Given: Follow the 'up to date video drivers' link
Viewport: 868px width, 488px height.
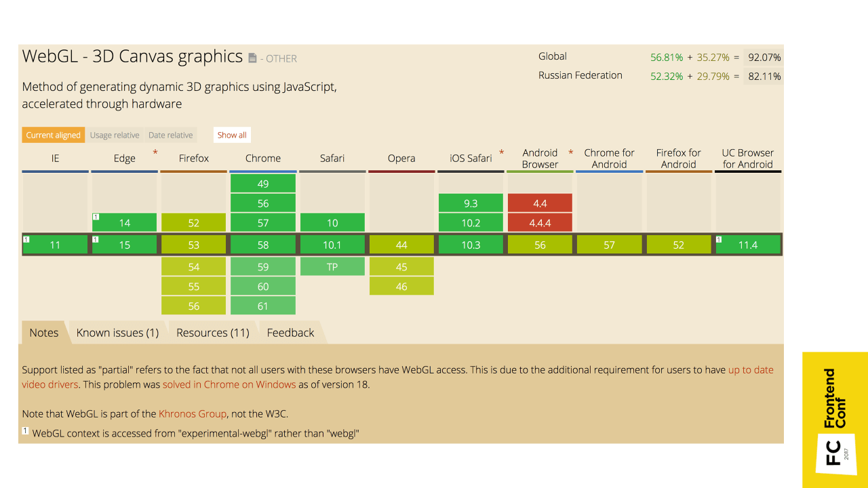Looking at the screenshot, I should pyautogui.click(x=397, y=378).
